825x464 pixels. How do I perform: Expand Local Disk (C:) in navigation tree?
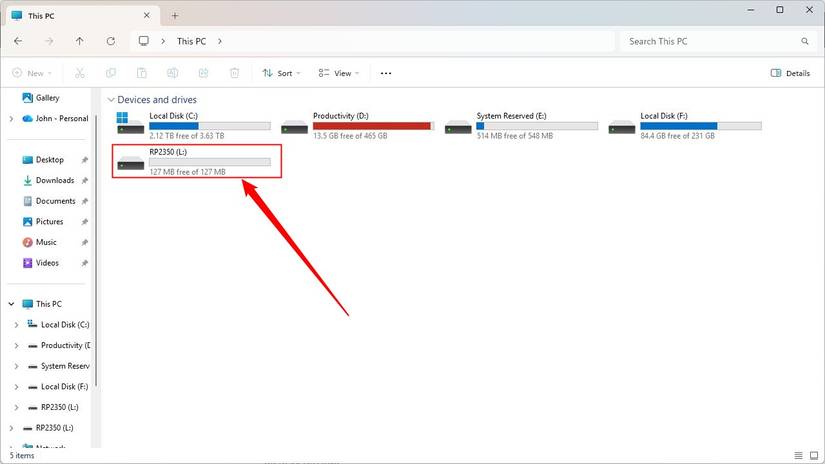pyautogui.click(x=17, y=325)
